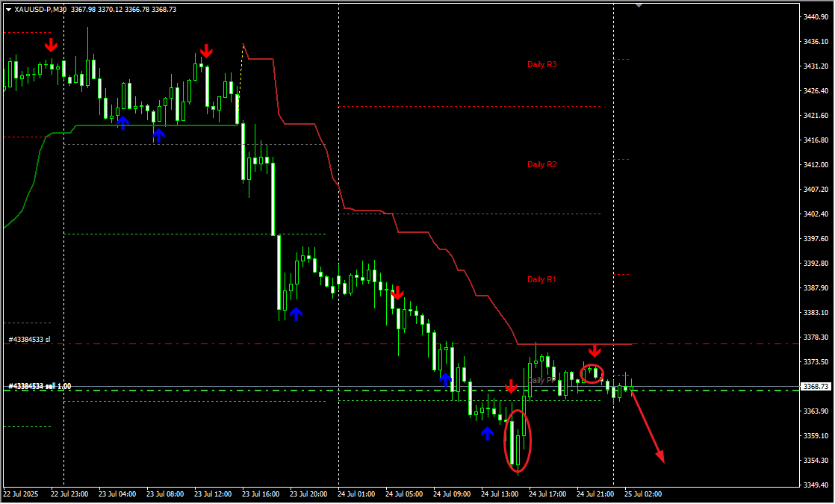Click the 3440.90 price scale label
Image resolution: width=835 pixels, height=504 pixels.
point(814,17)
